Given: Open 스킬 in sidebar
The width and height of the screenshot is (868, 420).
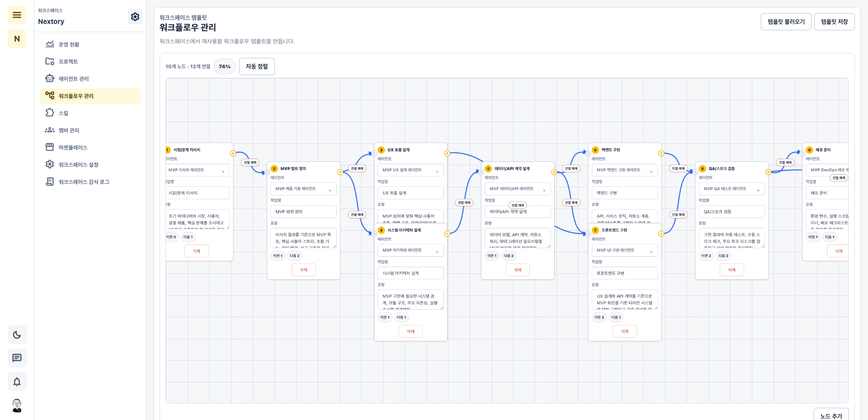Looking at the screenshot, I should (90, 113).
